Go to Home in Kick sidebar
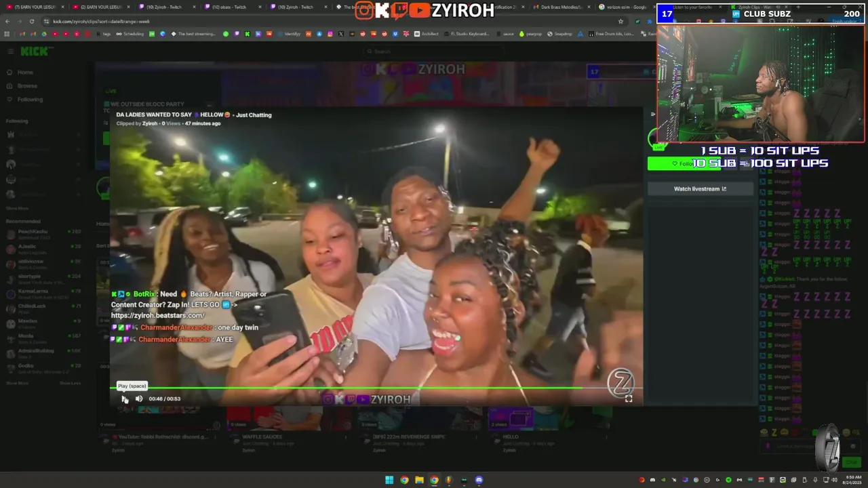Viewport: 868px width, 488px height. [25, 73]
